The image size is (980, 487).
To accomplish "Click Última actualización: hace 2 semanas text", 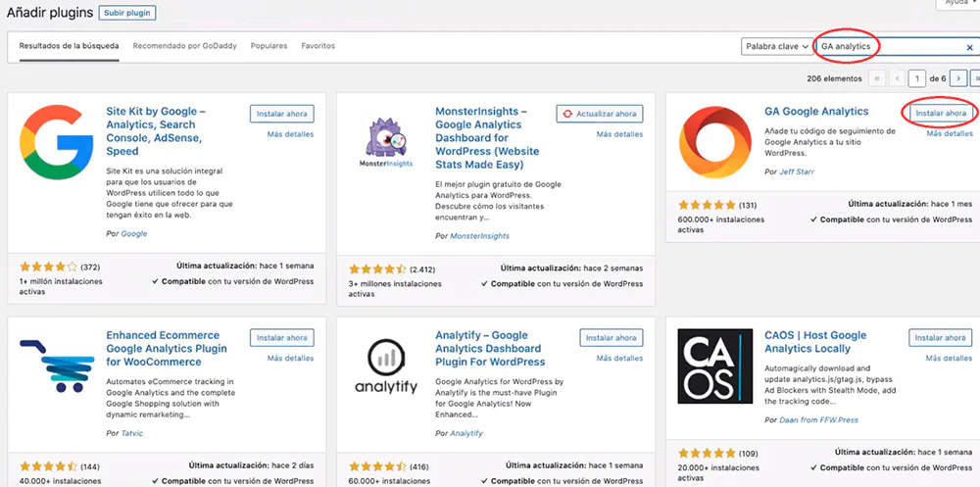I will click(x=572, y=268).
